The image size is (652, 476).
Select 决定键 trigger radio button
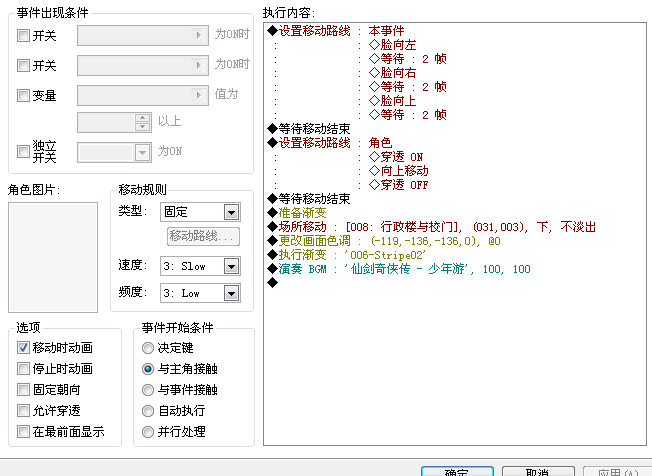(x=148, y=348)
